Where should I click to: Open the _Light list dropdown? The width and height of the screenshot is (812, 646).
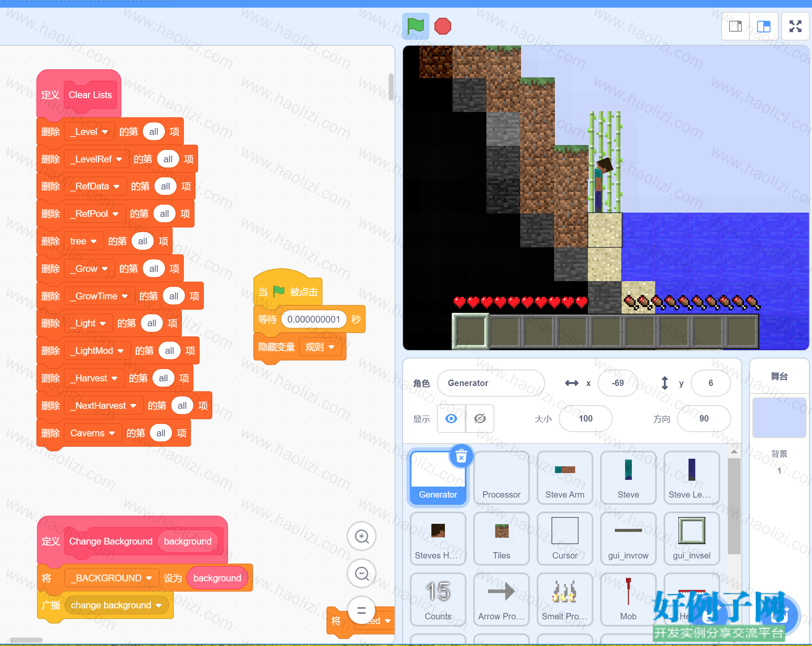click(x=88, y=323)
